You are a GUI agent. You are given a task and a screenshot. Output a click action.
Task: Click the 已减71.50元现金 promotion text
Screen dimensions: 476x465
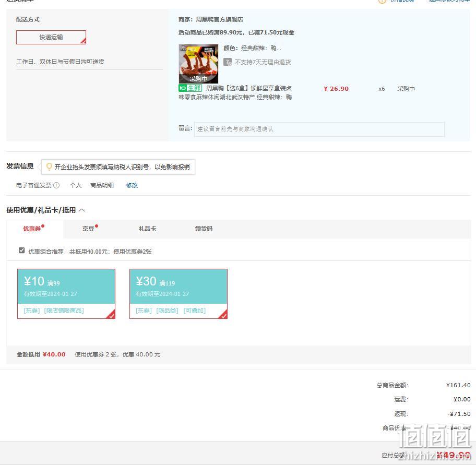pyautogui.click(x=271, y=32)
